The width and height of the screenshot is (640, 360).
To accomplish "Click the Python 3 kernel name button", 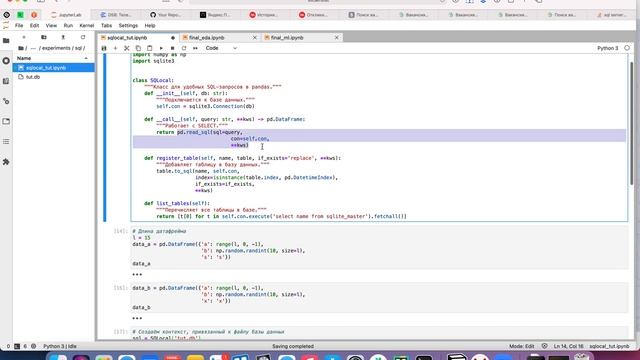I will [607, 48].
